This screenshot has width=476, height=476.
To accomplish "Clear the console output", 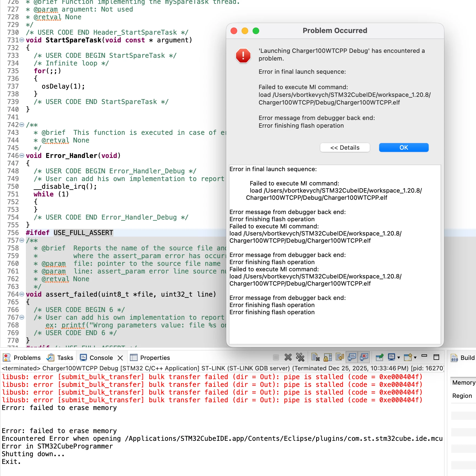I will pos(315,357).
